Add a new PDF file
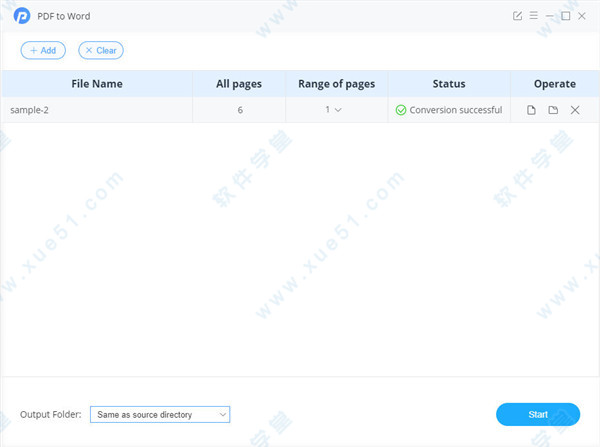 point(43,50)
